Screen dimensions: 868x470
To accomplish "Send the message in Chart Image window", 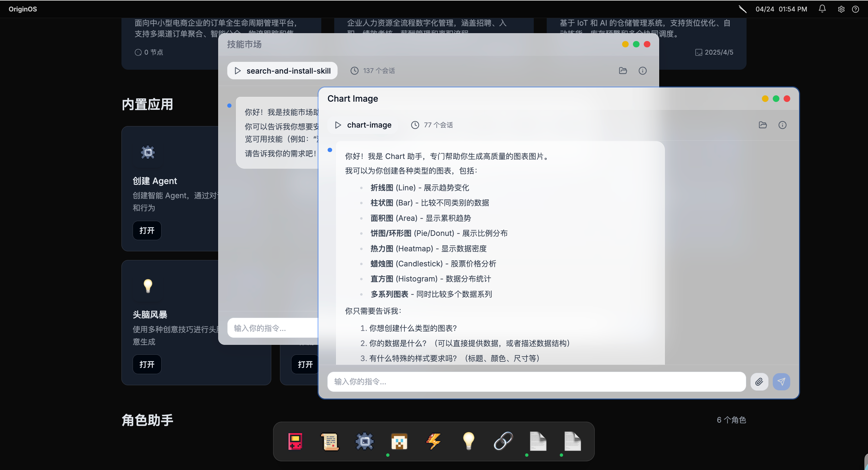I will pyautogui.click(x=782, y=382).
